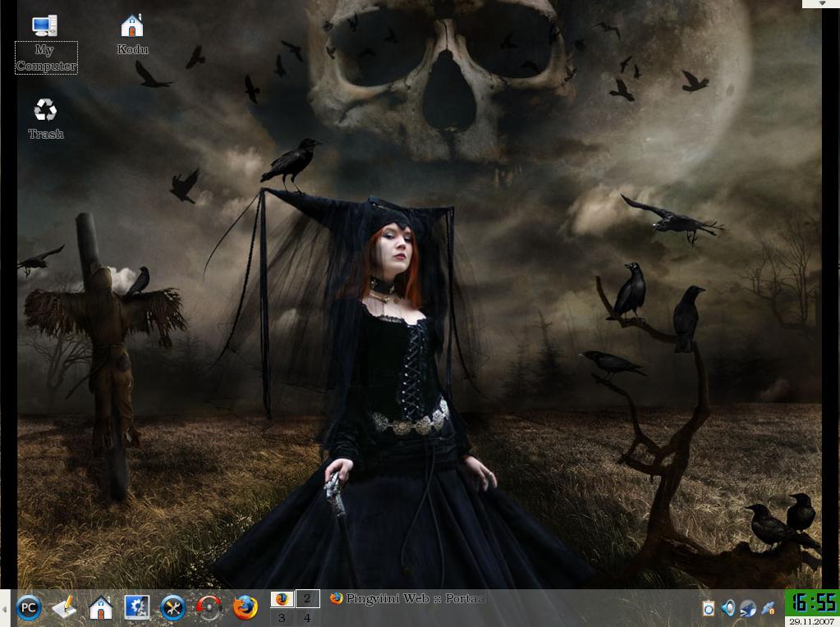This screenshot has width=840, height=627.
Task: Click the network tray icon with orange badge
Action: click(x=768, y=608)
